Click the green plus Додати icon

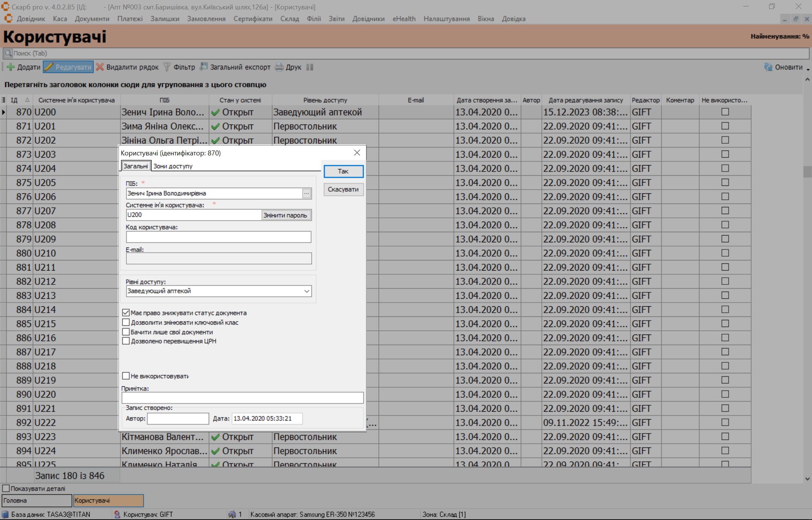[11, 67]
